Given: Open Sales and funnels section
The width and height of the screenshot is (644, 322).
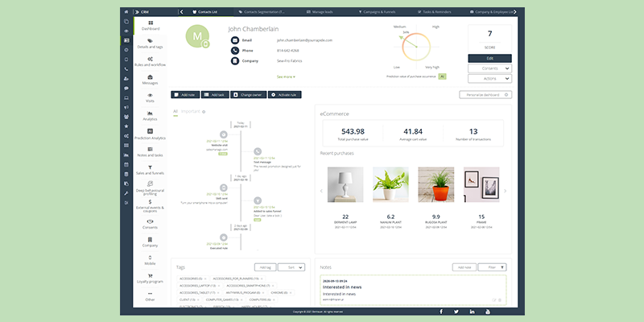Looking at the screenshot, I should coord(150,170).
